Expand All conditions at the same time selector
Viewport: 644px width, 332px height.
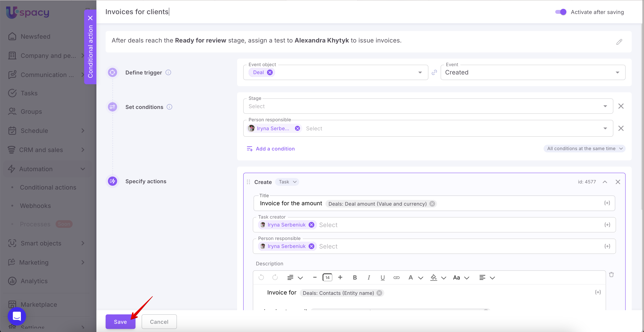[584, 149]
